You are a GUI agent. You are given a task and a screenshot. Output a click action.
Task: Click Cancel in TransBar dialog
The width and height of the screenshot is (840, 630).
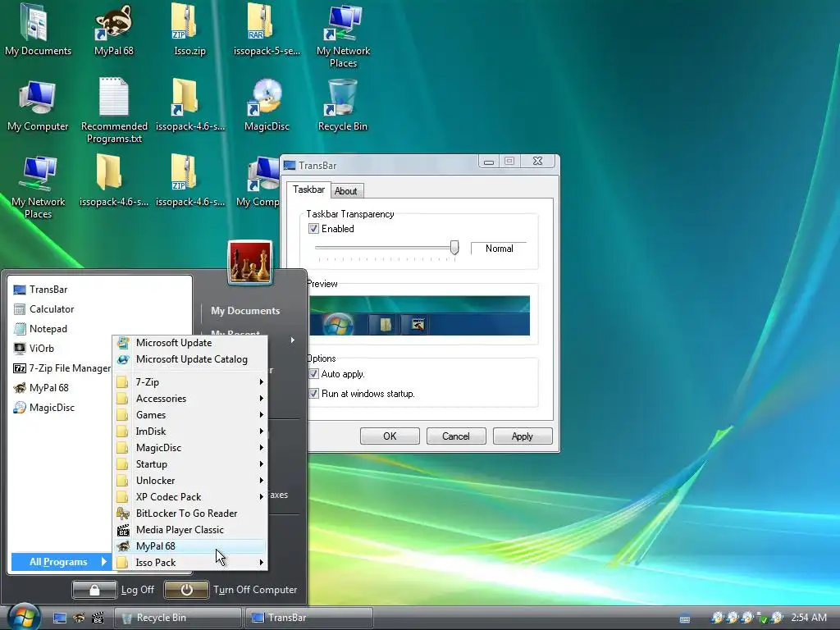click(x=456, y=436)
